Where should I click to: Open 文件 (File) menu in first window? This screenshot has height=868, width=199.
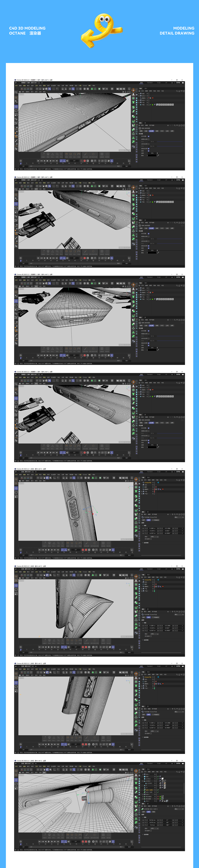16,85
